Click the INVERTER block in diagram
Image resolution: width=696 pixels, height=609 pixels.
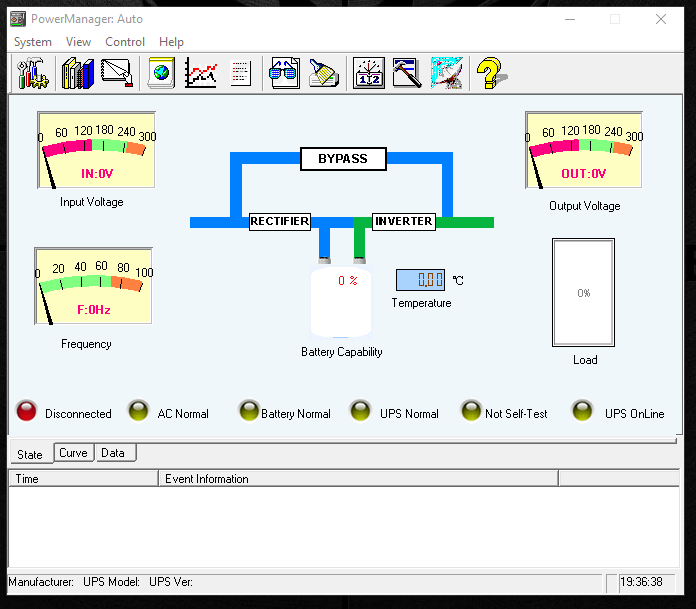403,221
